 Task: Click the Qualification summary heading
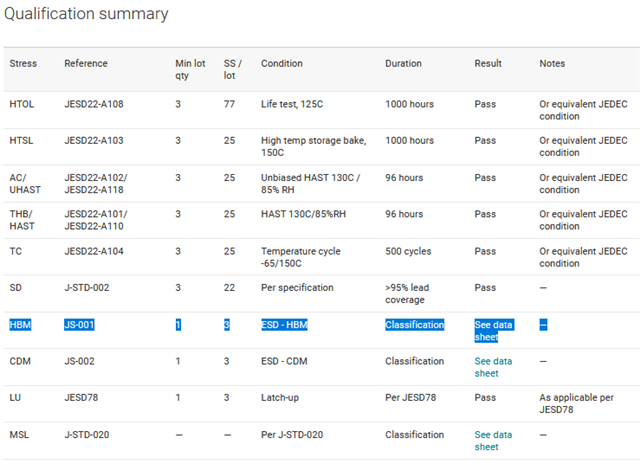pyautogui.click(x=84, y=15)
